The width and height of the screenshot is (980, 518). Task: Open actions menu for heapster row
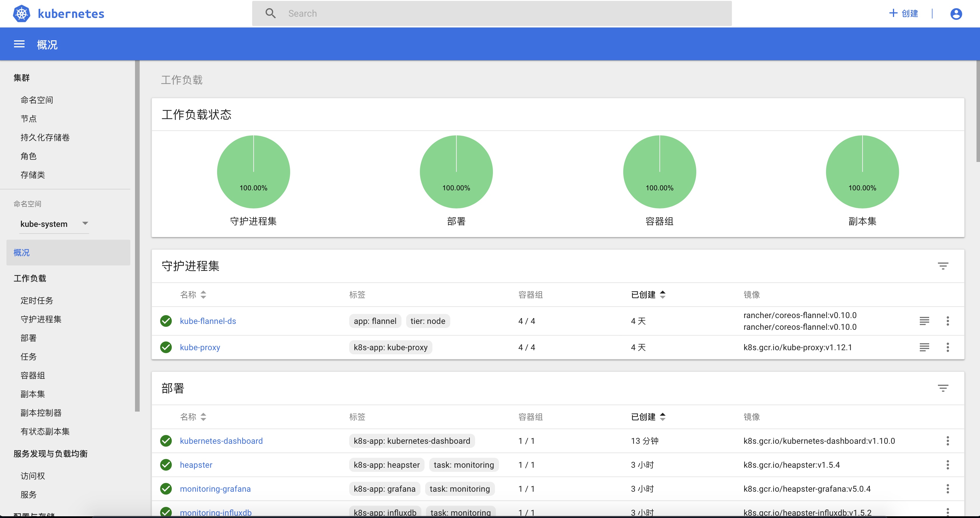tap(948, 465)
